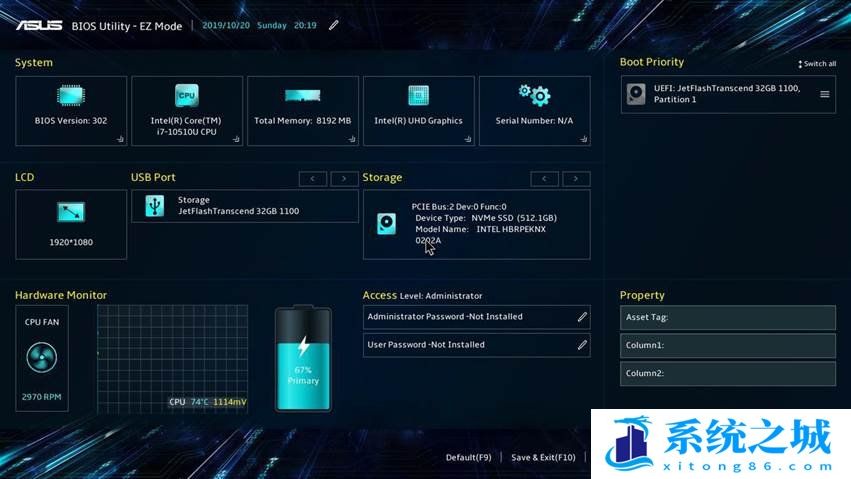The image size is (851, 479).
Task: Click User Password -Not Installed row
Action: point(477,345)
